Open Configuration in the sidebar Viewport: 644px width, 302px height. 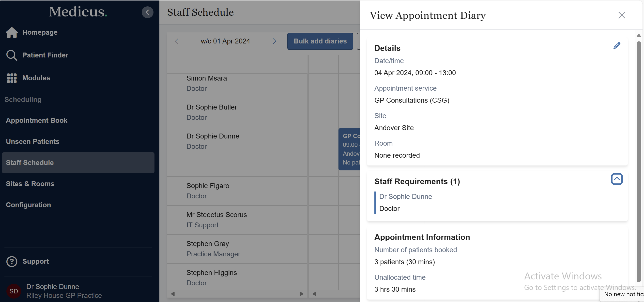point(28,205)
